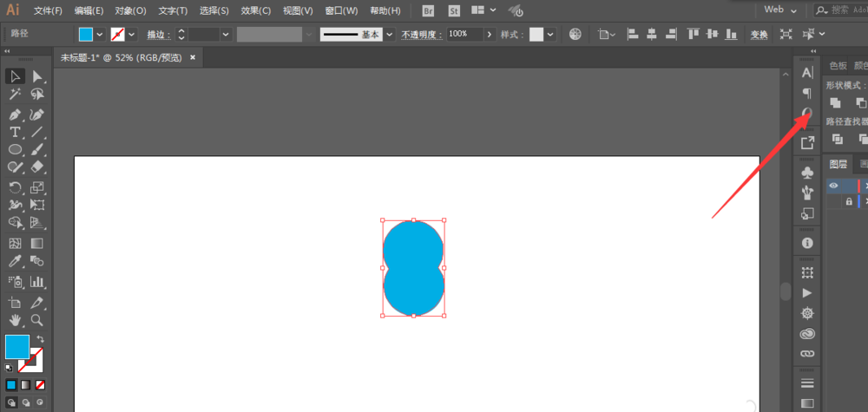Select the Perspective Grid tool

(37, 222)
